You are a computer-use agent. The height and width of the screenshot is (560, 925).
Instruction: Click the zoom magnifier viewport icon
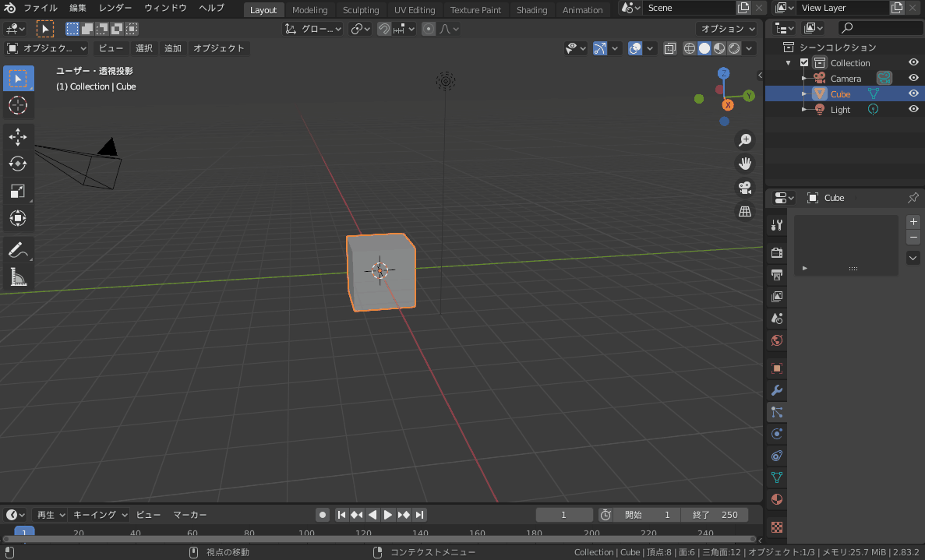745,139
